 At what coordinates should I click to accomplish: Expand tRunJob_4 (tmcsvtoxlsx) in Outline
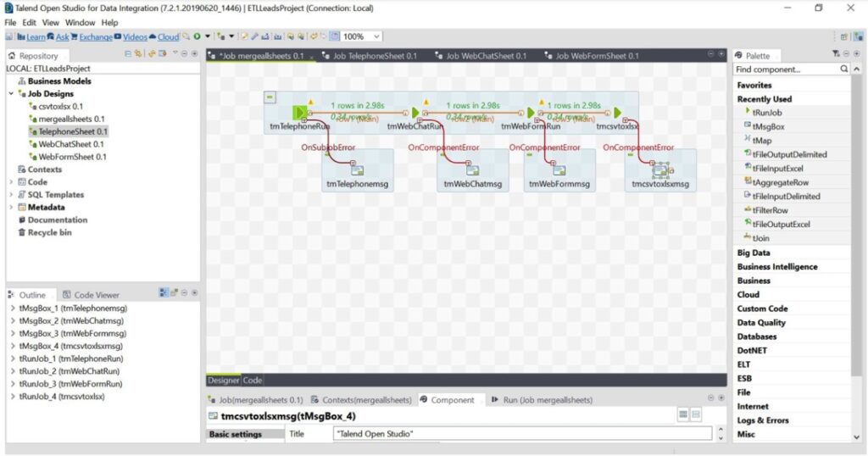(13, 396)
